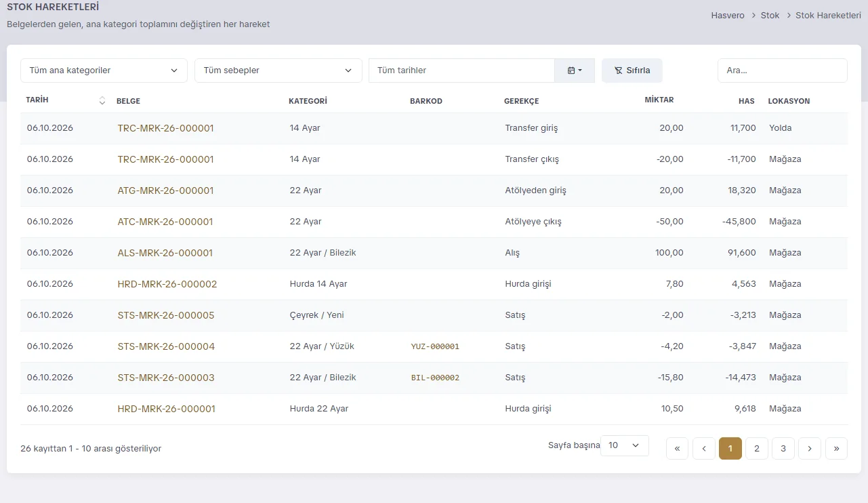The height and width of the screenshot is (503, 868).
Task: Click the Sıfırla filter reset button
Action: 632,71
